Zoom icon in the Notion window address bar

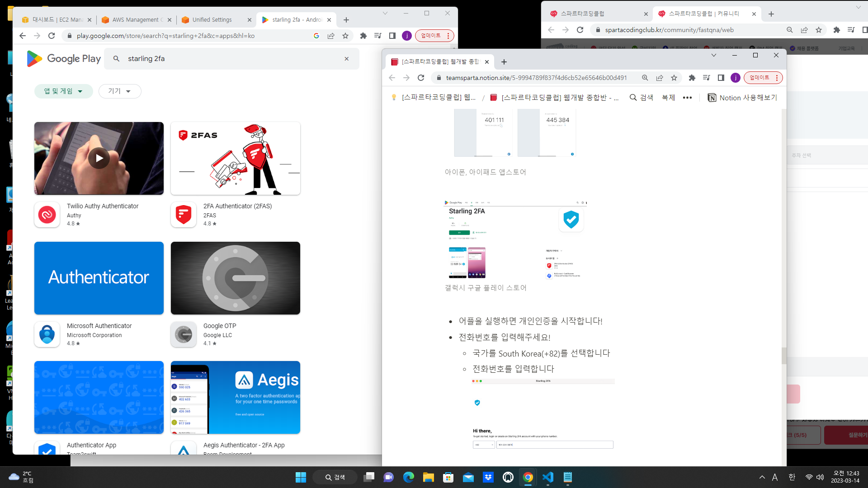645,78
